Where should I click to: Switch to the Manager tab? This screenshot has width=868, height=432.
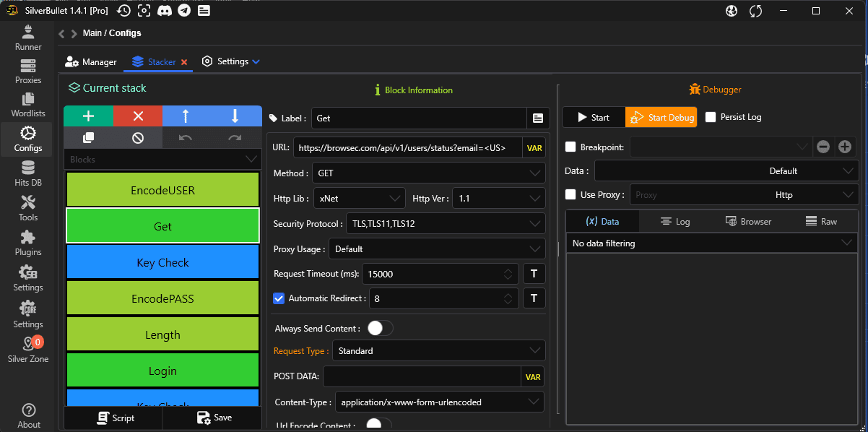click(91, 62)
